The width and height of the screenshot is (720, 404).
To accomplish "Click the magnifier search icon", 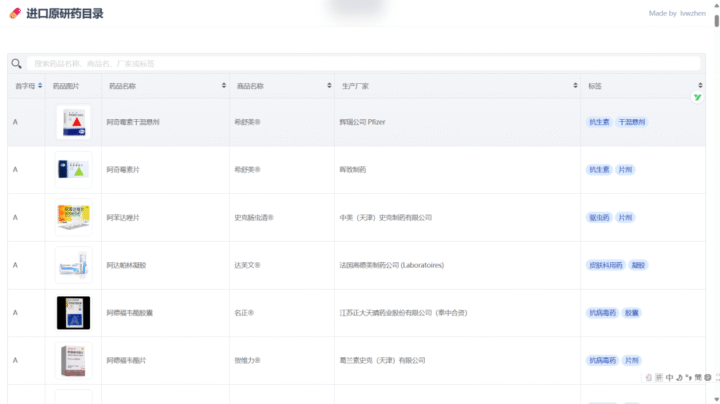I will [17, 64].
